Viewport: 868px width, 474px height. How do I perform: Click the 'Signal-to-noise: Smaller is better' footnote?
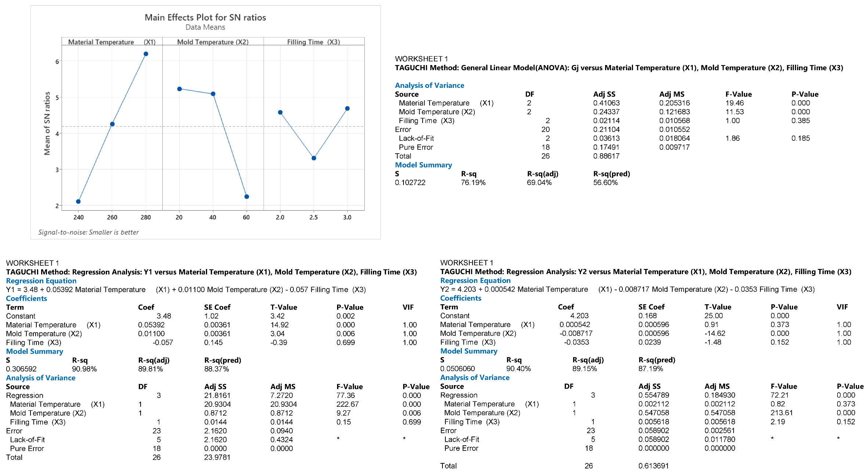(88, 232)
